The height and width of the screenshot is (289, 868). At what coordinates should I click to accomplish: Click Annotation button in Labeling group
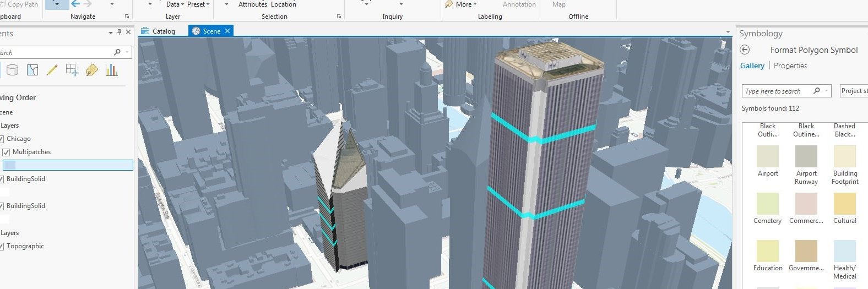519,4
